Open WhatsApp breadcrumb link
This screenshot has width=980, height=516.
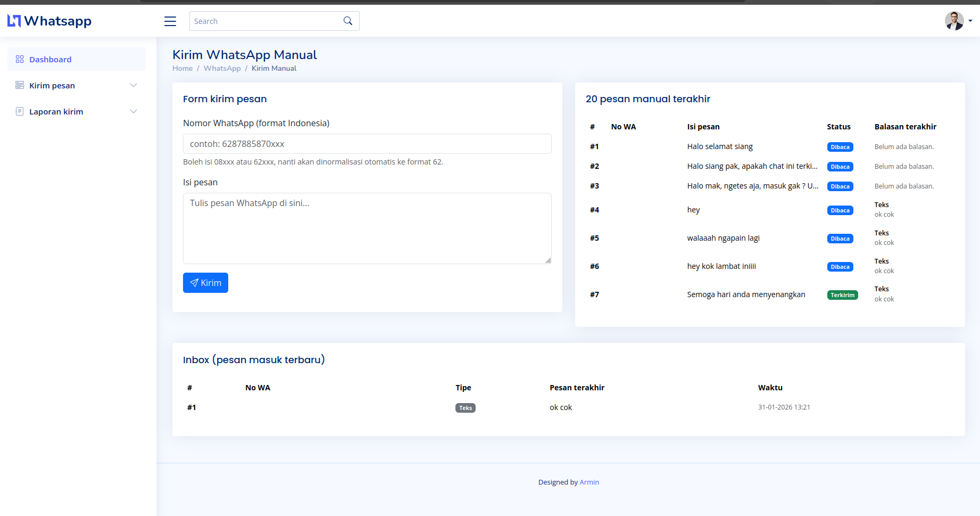pyautogui.click(x=222, y=68)
